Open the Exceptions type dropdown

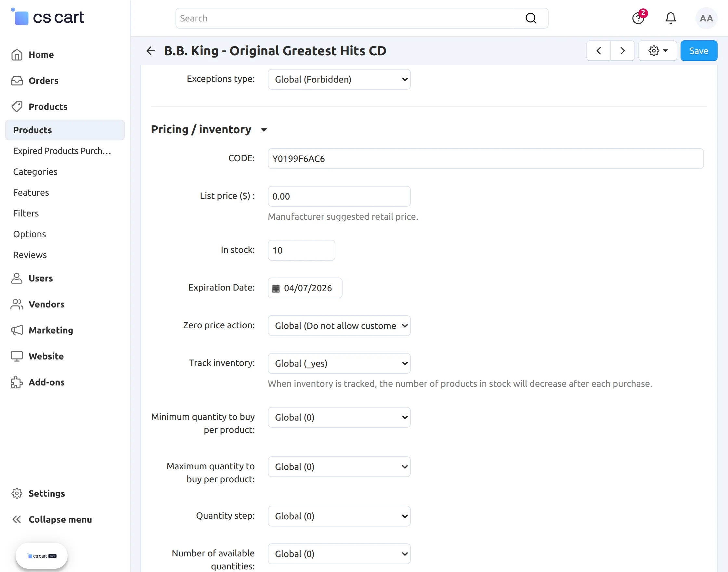pos(339,79)
